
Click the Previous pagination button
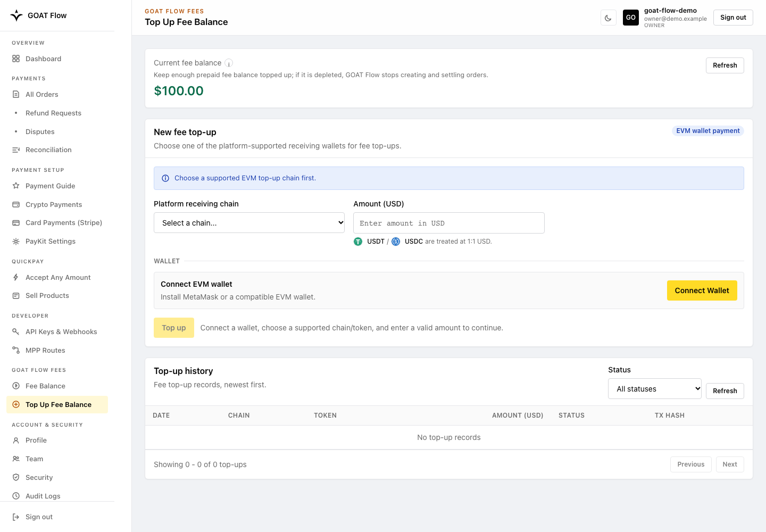[x=690, y=464]
